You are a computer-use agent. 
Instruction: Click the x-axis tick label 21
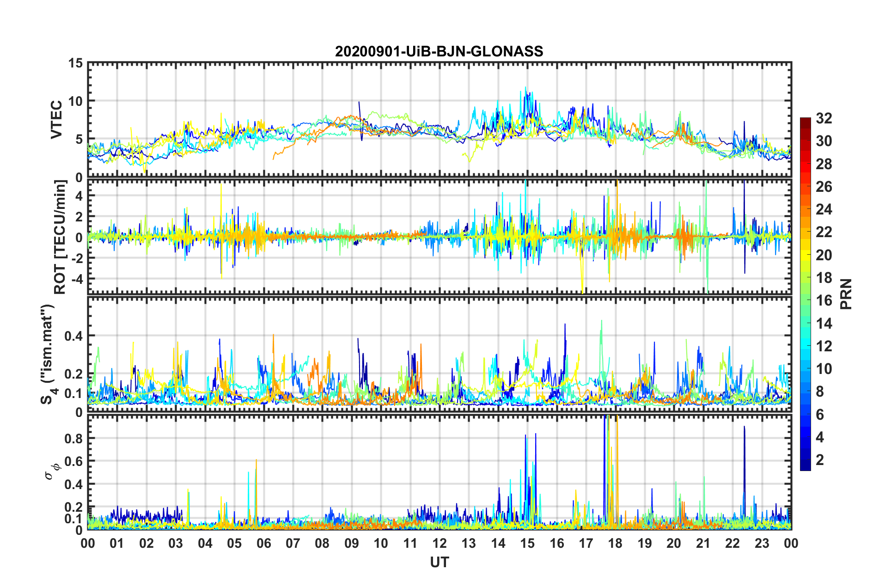tap(703, 543)
